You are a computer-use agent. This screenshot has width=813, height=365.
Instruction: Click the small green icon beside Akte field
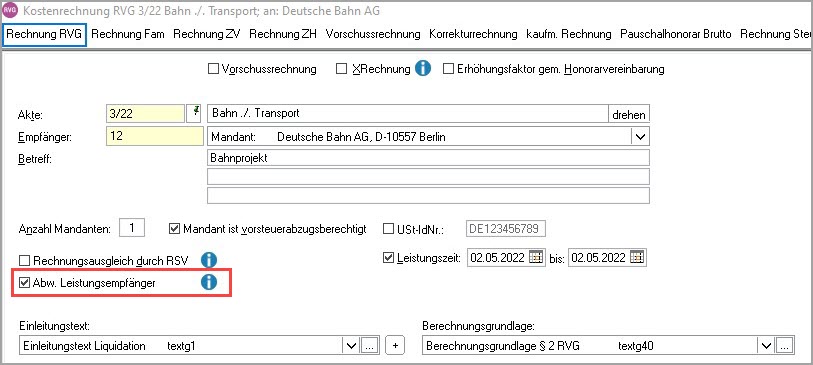194,113
